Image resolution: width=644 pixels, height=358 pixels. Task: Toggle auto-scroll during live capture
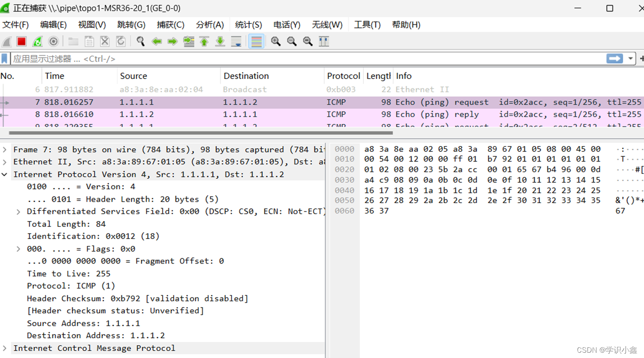click(235, 41)
